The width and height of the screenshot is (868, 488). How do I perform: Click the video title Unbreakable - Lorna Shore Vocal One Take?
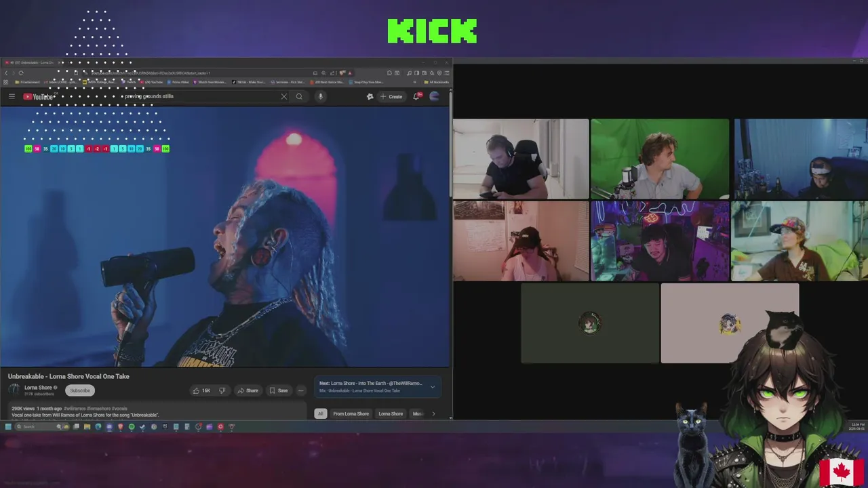68,376
